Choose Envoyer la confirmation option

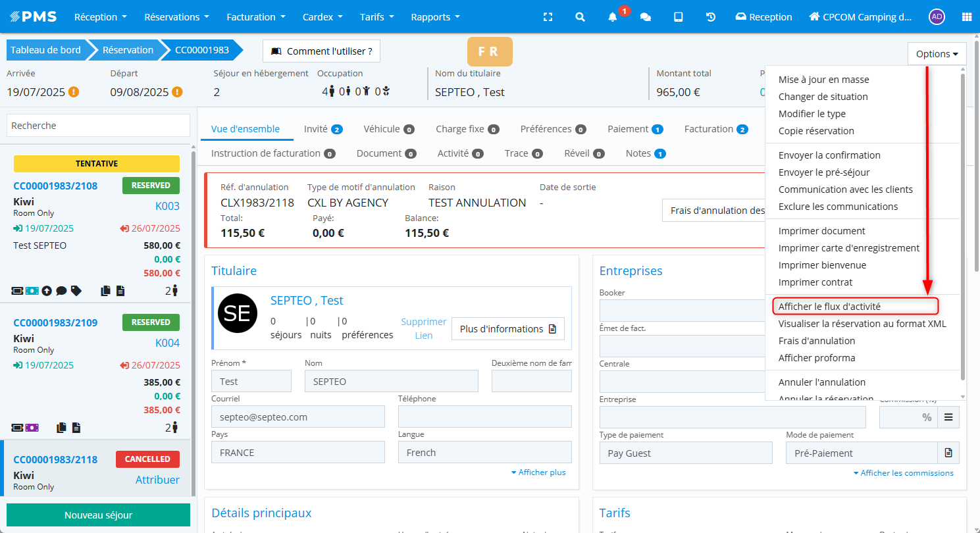click(829, 155)
